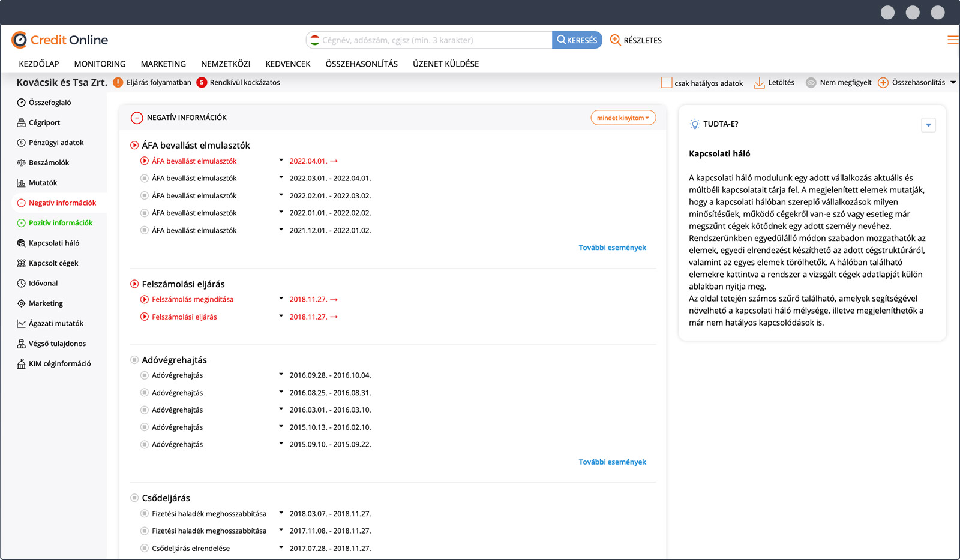Collapse the Negatív információk minus circle

click(x=137, y=118)
